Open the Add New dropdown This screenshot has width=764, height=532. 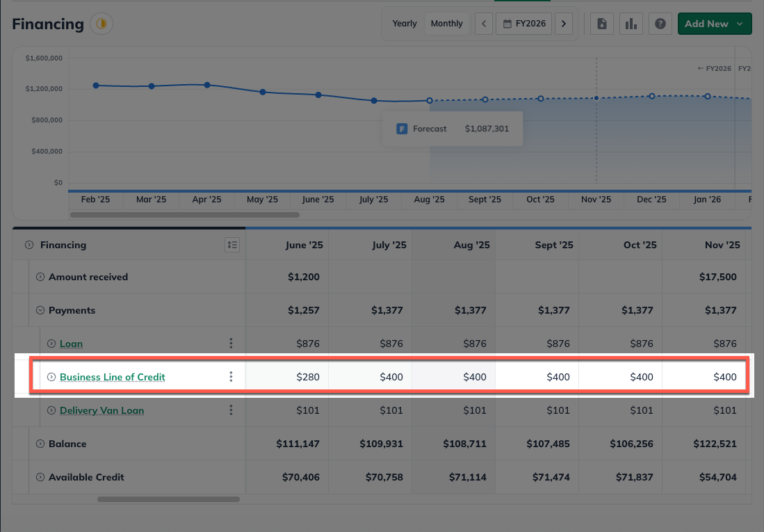714,24
